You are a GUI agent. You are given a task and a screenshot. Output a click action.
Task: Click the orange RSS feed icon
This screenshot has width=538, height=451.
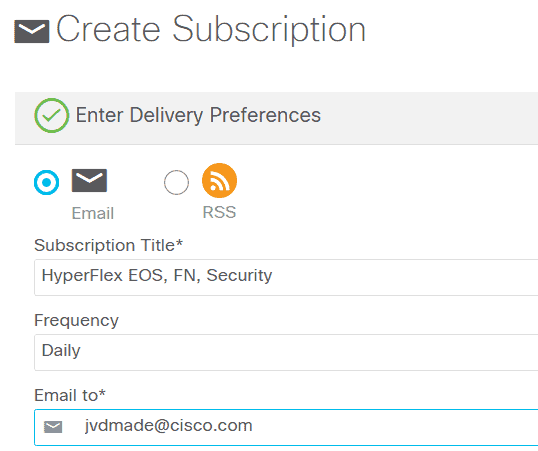click(x=219, y=181)
